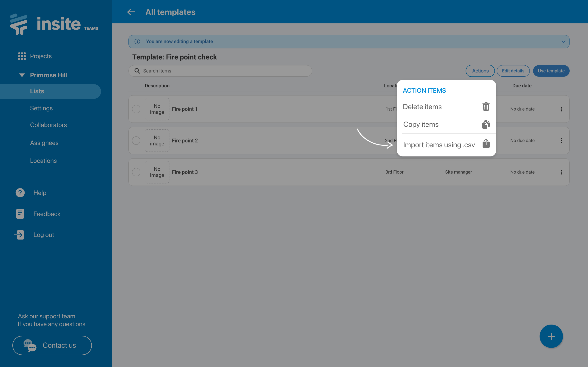Select the Fire point 1 checkbox circle
The image size is (588, 367).
point(136,109)
